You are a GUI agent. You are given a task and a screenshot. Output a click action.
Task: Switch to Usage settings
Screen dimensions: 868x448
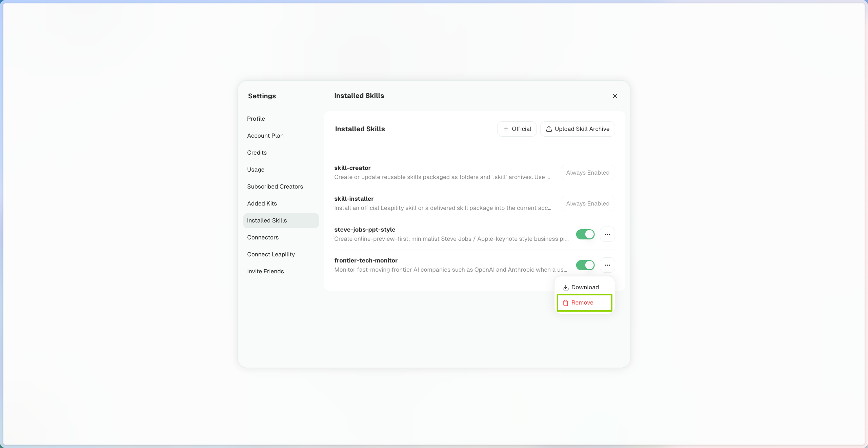(x=281, y=170)
